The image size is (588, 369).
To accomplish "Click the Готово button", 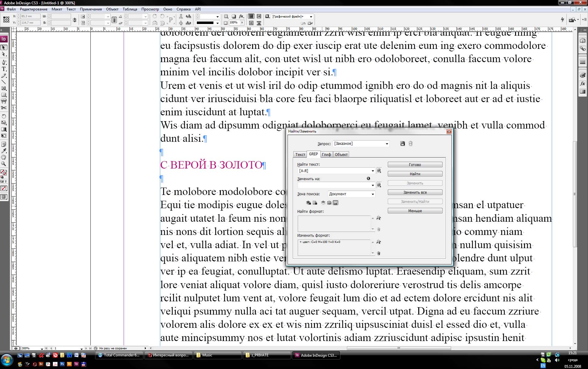I will click(415, 165).
